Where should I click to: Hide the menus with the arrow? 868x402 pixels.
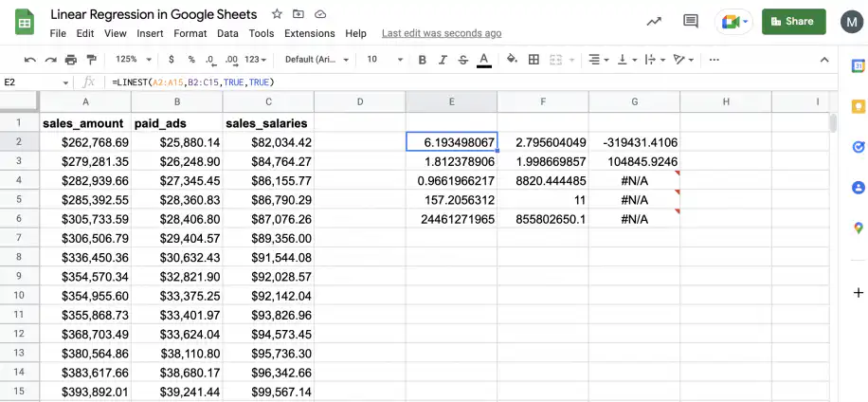(x=824, y=60)
